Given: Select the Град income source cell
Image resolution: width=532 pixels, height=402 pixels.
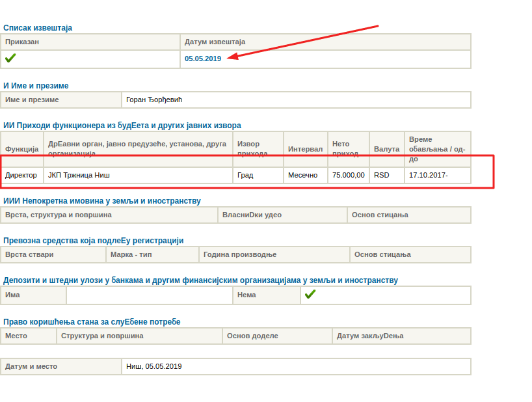Looking at the screenshot, I should click(x=245, y=175).
